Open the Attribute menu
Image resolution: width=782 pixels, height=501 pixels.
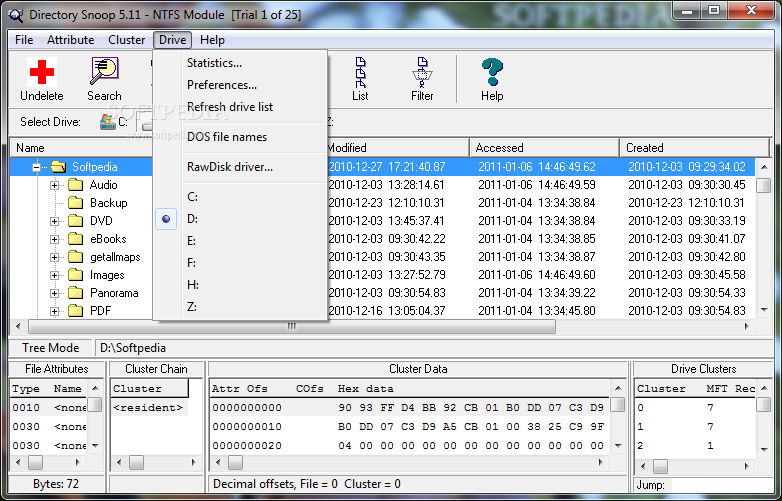[x=70, y=40]
